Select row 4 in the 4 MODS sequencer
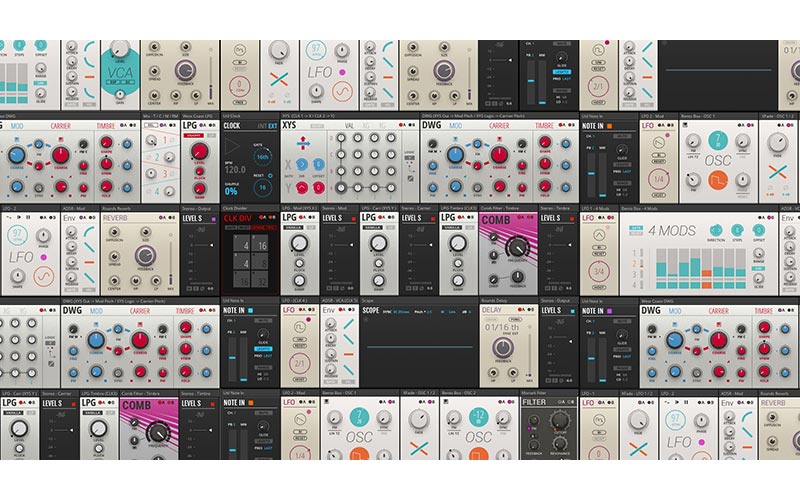 click(x=634, y=285)
